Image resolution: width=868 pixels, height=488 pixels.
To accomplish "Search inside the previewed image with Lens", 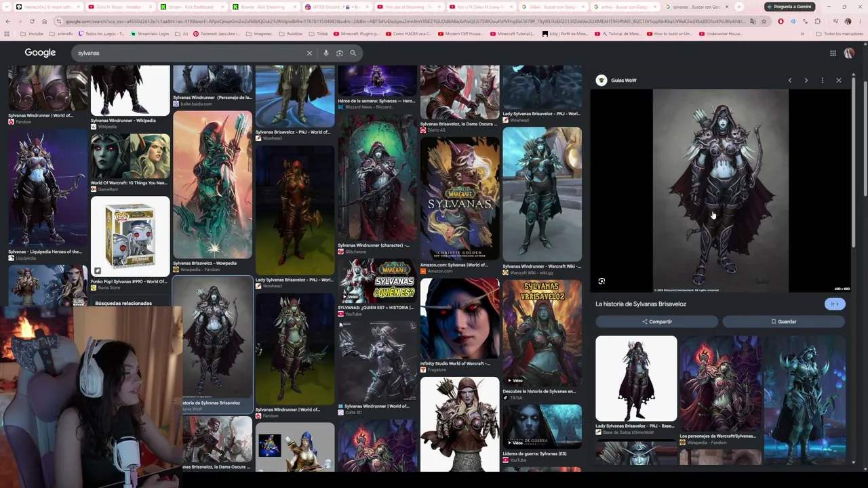I will click(x=601, y=281).
